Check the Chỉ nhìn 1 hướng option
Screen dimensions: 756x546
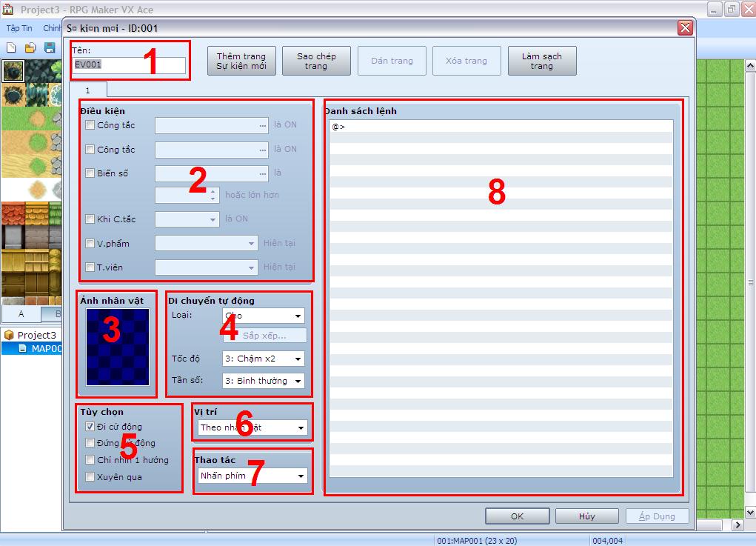click(90, 459)
